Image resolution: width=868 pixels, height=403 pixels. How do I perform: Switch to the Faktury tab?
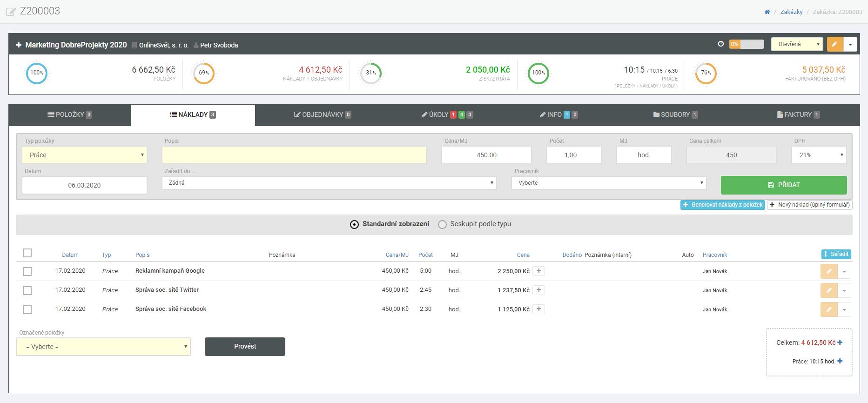pos(798,115)
